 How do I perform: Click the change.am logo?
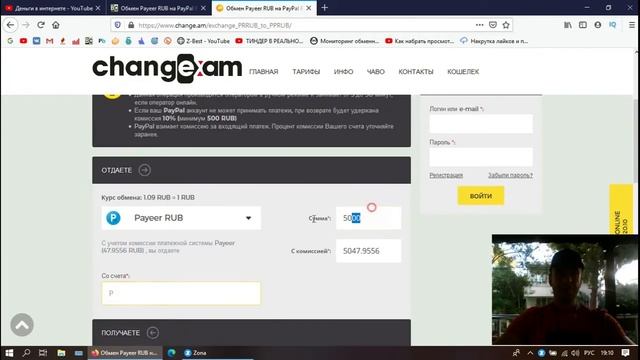[x=167, y=68]
